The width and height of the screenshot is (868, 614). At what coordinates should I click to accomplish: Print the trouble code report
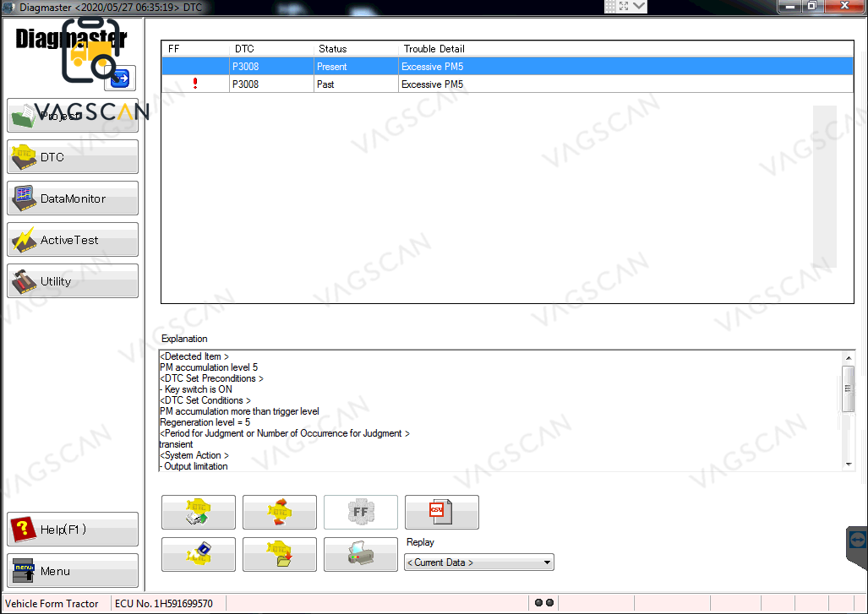click(x=361, y=554)
